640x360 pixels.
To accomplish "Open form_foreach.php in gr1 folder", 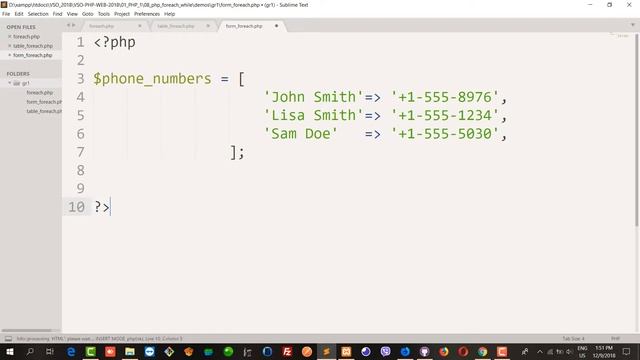I will (44, 102).
